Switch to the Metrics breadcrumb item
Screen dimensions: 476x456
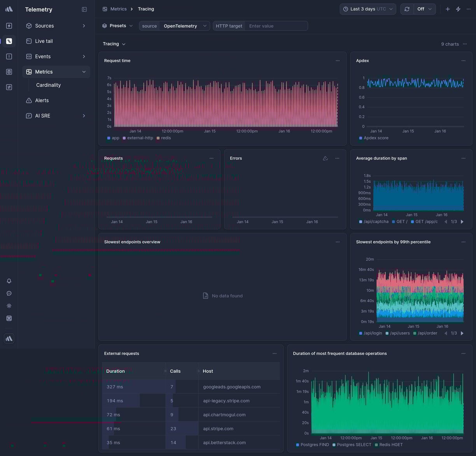click(x=119, y=9)
